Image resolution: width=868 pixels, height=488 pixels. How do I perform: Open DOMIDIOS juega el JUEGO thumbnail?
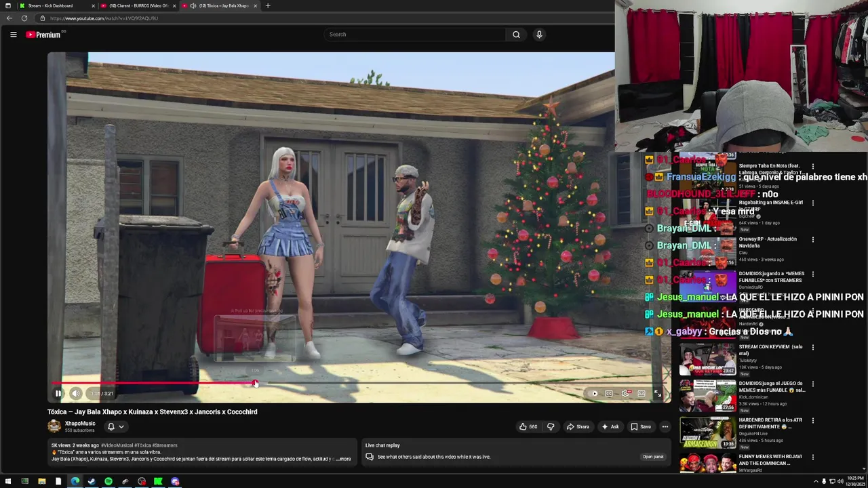(707, 396)
